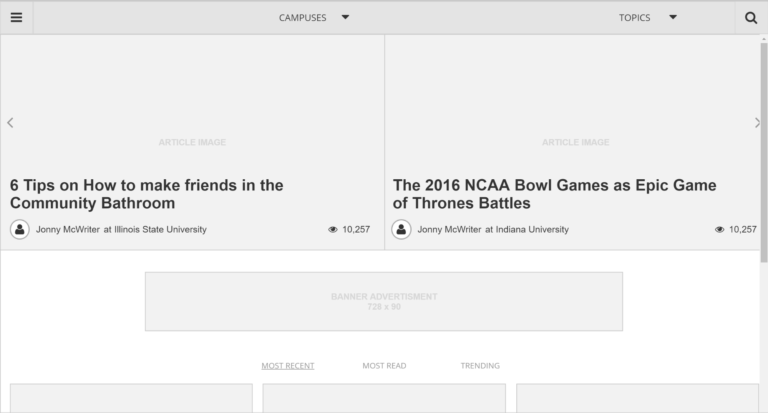Viewport: 768px width, 413px height.
Task: Click views eye icon on Community Bathroom article
Action: click(333, 229)
